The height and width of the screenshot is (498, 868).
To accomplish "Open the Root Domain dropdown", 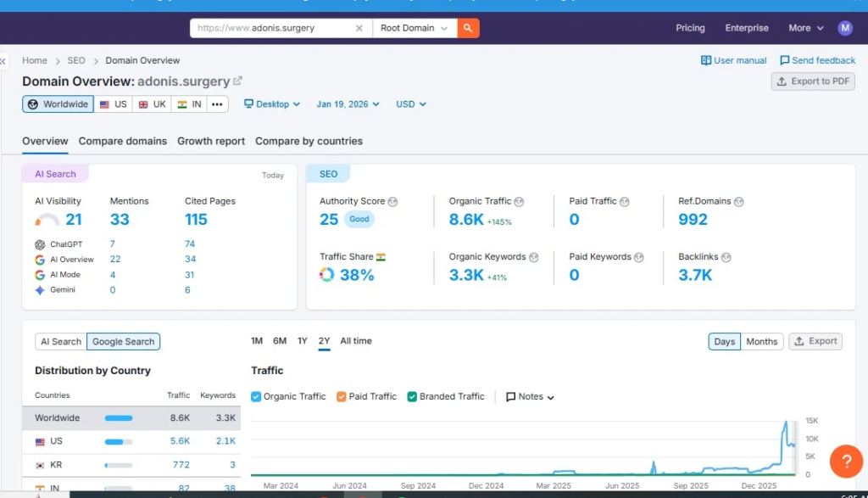I will (x=414, y=28).
